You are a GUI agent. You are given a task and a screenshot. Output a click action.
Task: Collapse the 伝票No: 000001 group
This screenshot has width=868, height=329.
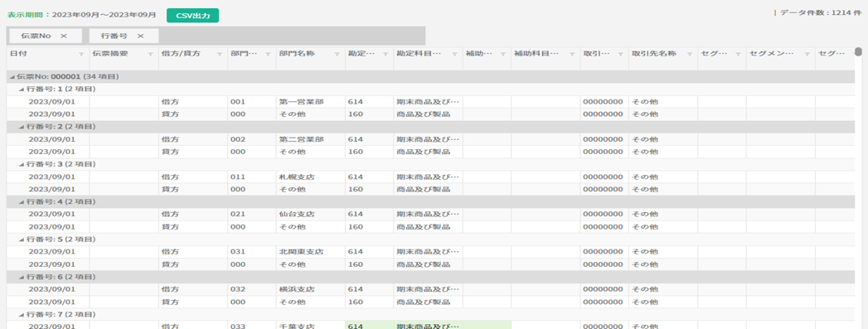[x=12, y=76]
